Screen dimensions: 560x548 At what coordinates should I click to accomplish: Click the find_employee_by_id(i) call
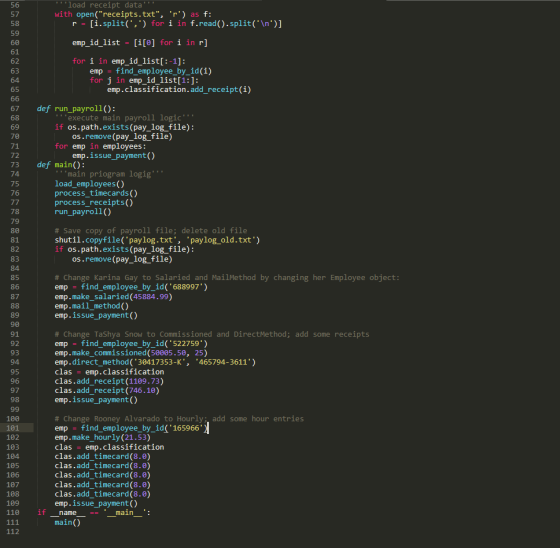pyautogui.click(x=164, y=71)
